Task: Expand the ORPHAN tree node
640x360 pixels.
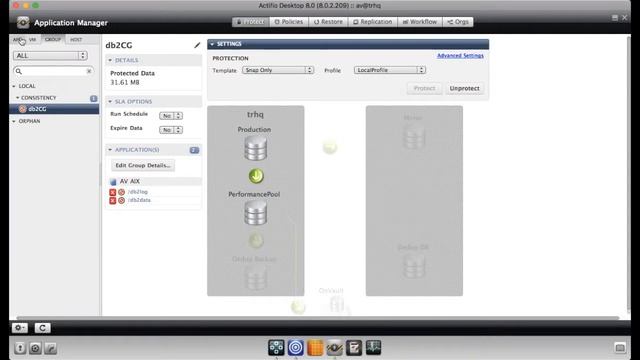Action: (x=14, y=121)
